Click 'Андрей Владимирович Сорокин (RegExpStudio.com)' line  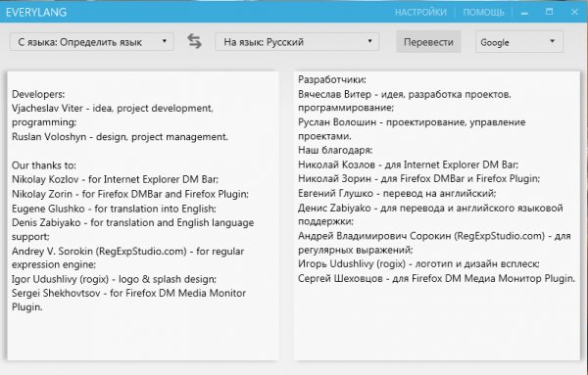[434, 236]
